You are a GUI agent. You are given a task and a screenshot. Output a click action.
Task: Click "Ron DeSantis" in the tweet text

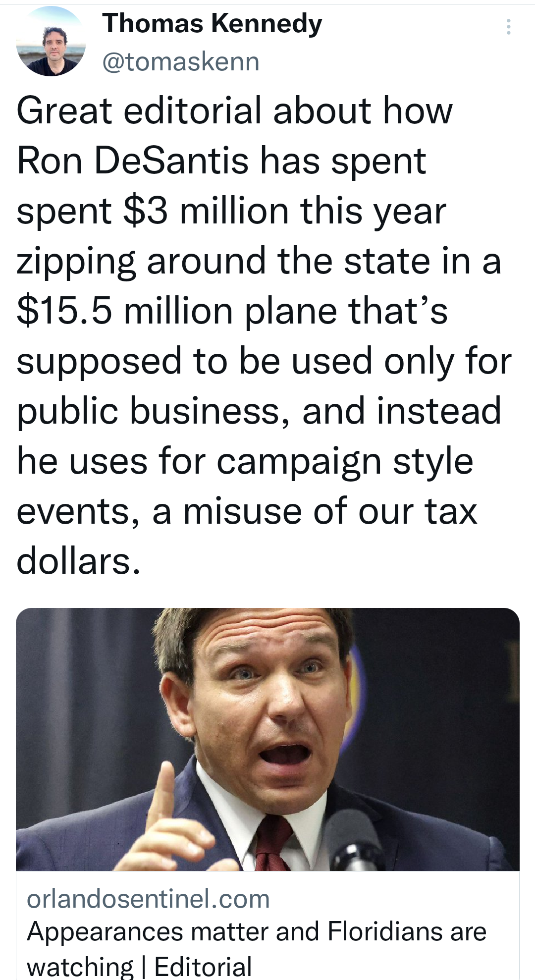[x=133, y=161]
